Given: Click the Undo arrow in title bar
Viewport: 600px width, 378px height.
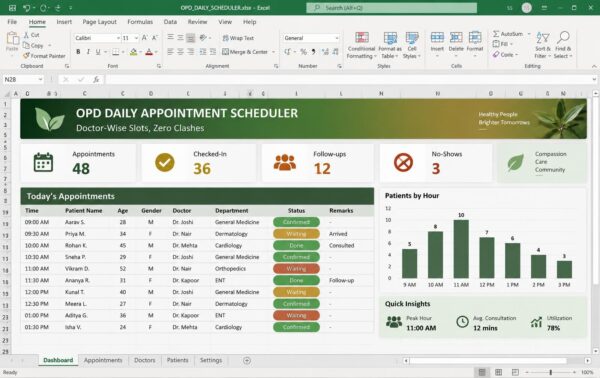Looking at the screenshot, I should 26,8.
